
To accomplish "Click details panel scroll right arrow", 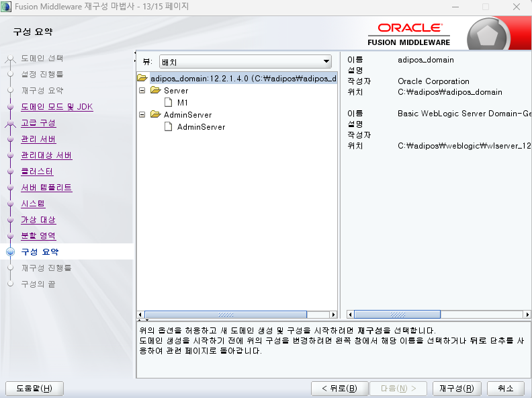I will pyautogui.click(x=527, y=315).
